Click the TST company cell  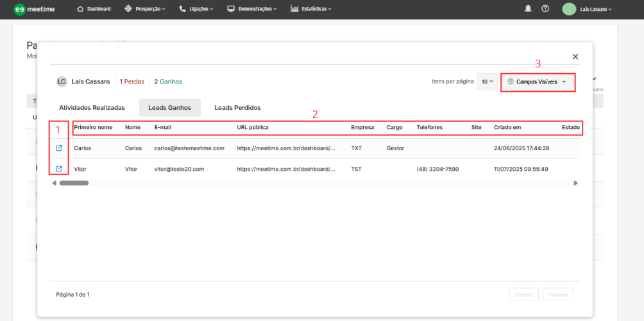[x=356, y=169]
